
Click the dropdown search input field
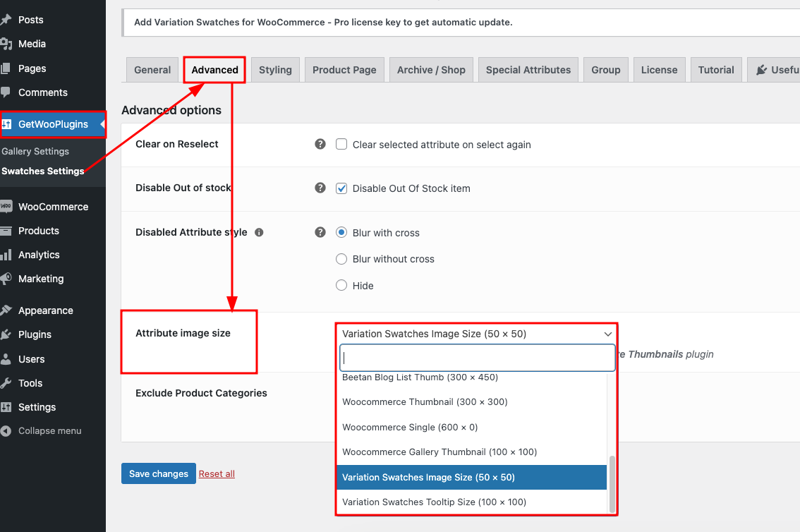478,358
